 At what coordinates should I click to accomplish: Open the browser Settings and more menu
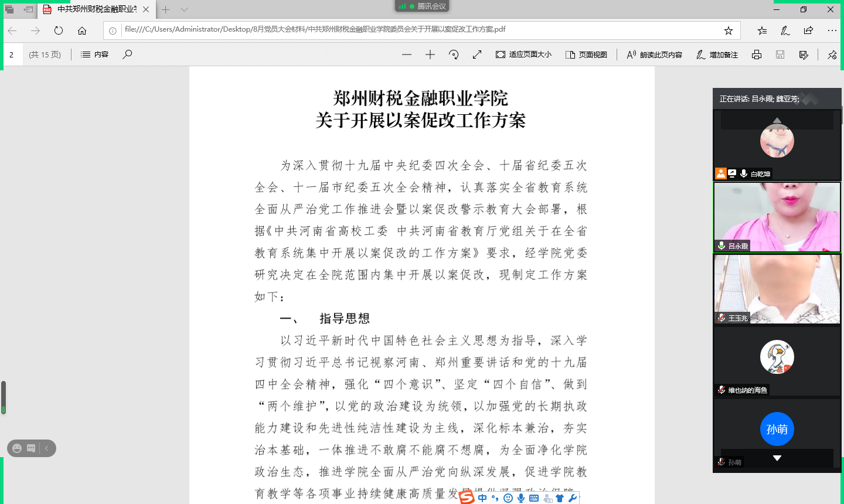[x=832, y=30]
